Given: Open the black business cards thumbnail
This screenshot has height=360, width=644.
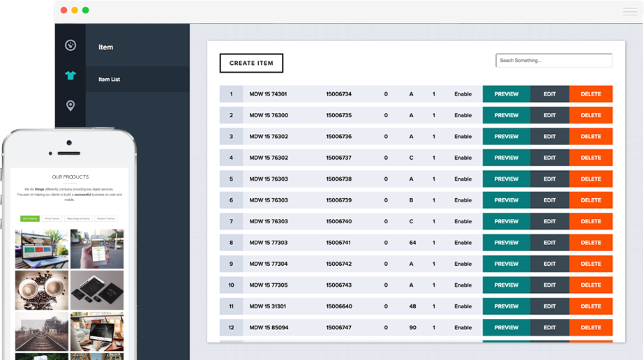Looking at the screenshot, I should pyautogui.click(x=96, y=290).
